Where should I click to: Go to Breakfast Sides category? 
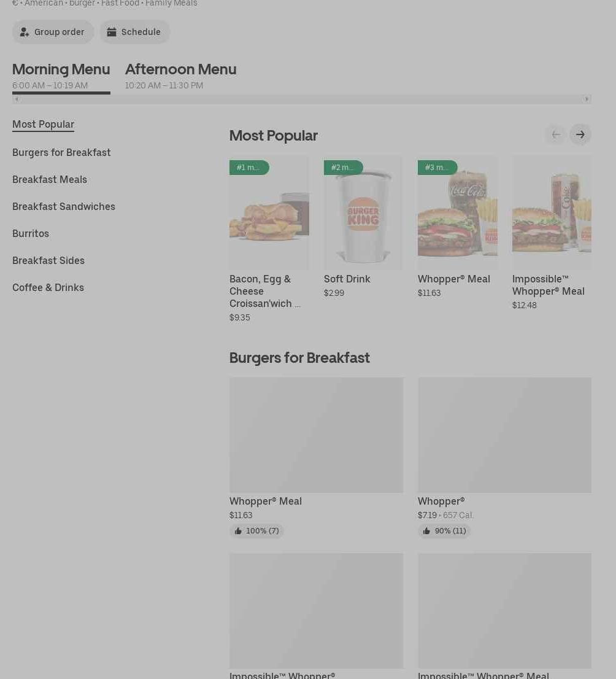coord(48,260)
